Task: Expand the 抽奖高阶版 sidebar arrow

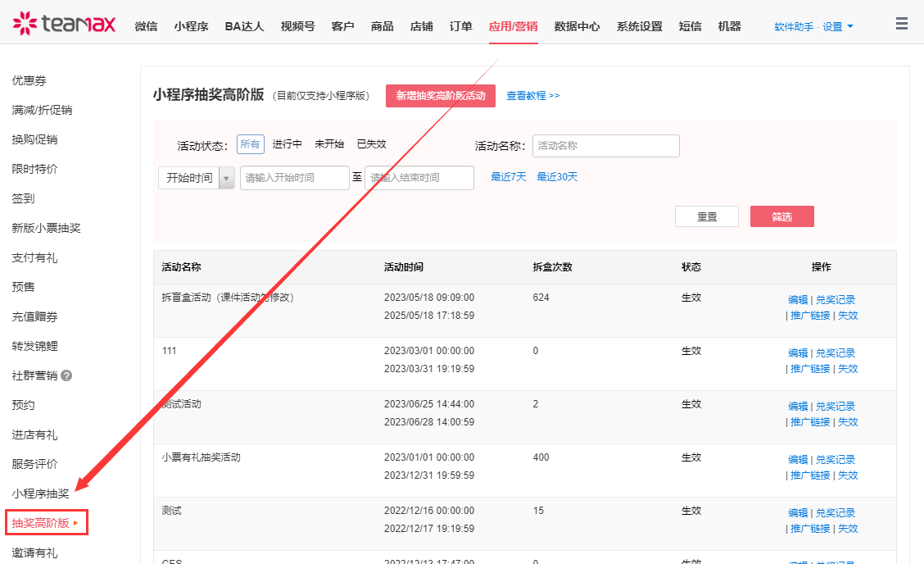Action: (75, 523)
